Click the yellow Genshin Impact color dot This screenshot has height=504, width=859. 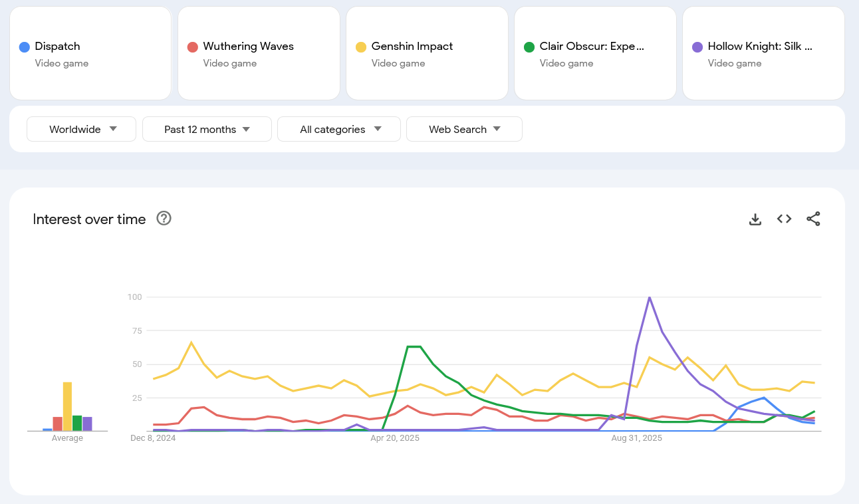pos(361,47)
